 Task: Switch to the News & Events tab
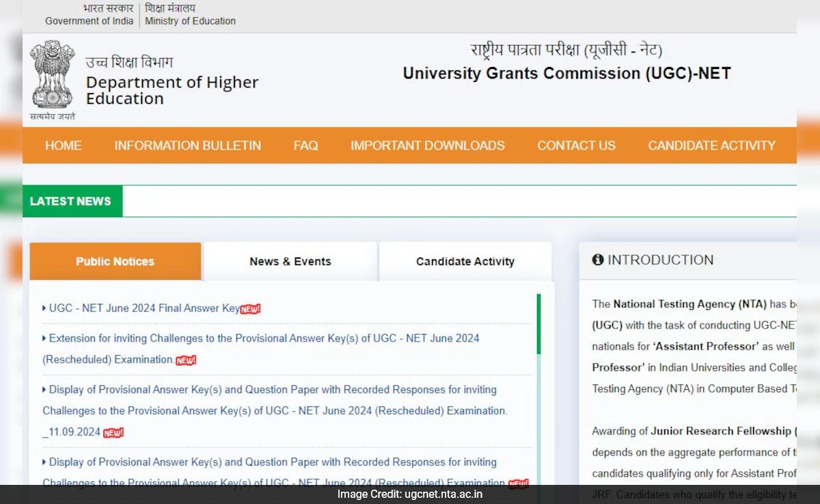[290, 261]
